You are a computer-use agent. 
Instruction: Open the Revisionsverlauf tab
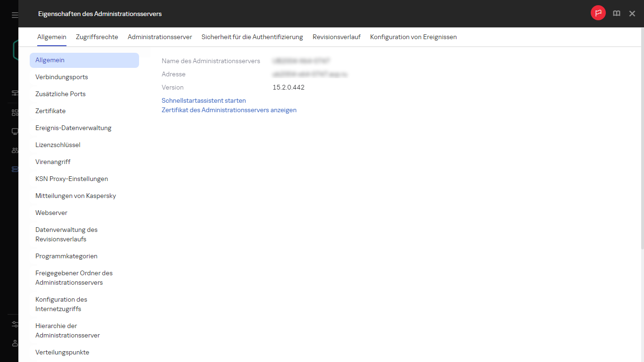(x=337, y=37)
